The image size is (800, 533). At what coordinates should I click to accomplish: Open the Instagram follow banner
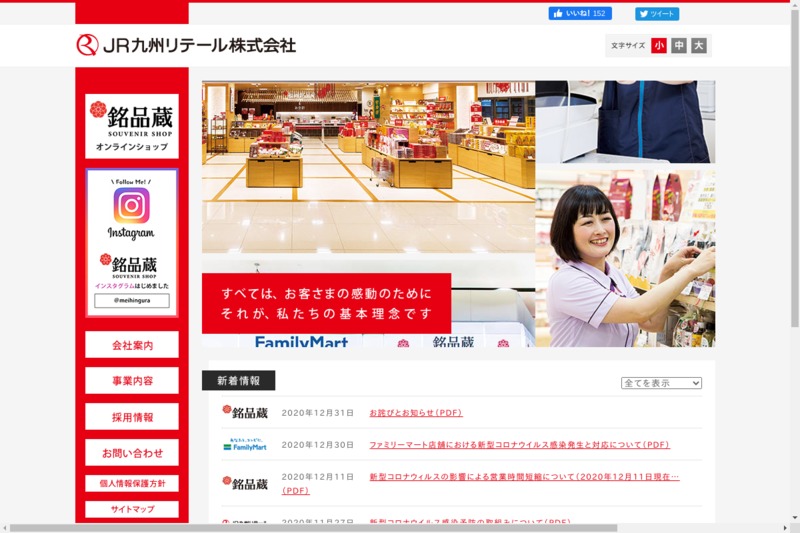(132, 242)
